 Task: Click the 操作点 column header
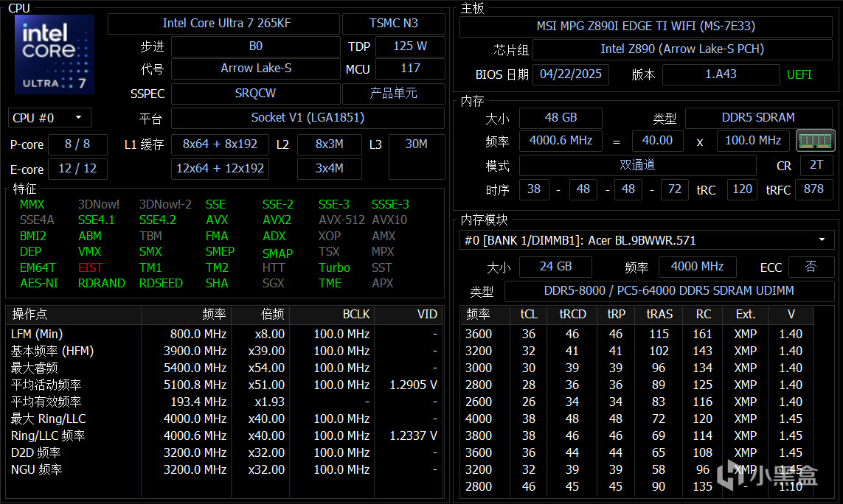click(74, 315)
